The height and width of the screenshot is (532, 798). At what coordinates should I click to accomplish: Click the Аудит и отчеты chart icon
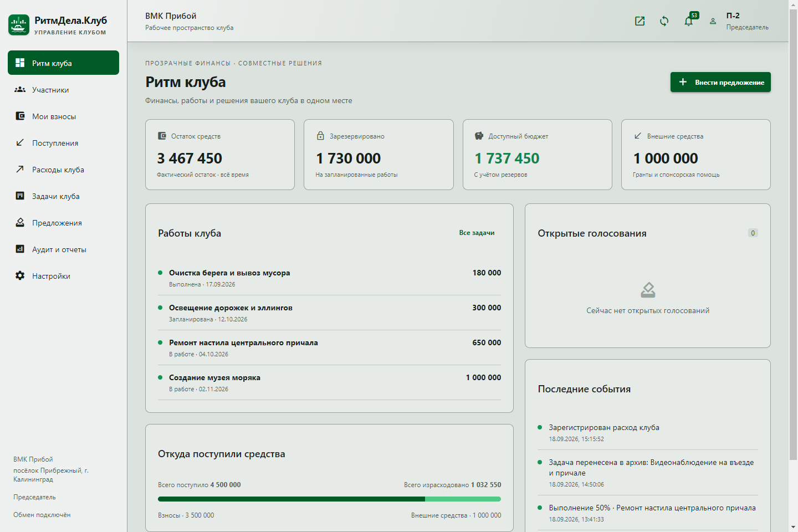point(20,249)
